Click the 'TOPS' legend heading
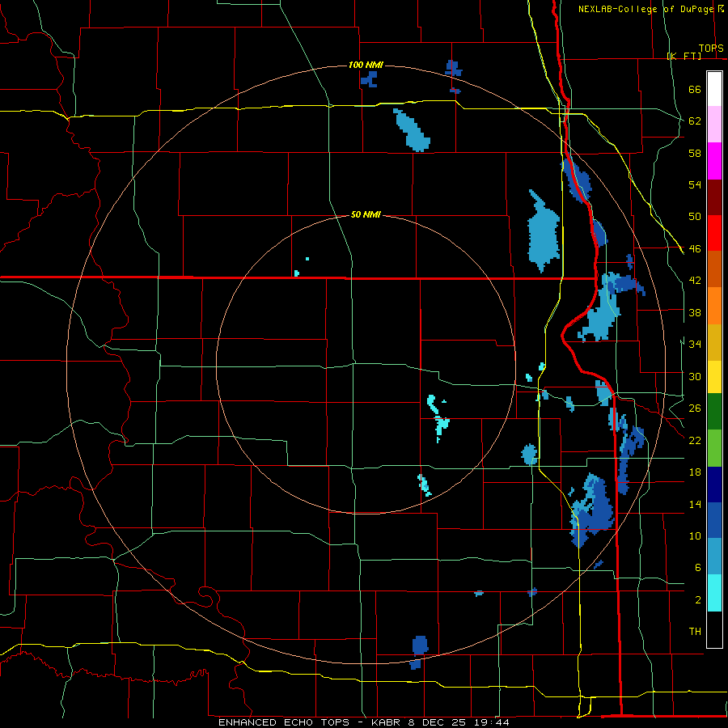728x728 pixels. [x=711, y=49]
